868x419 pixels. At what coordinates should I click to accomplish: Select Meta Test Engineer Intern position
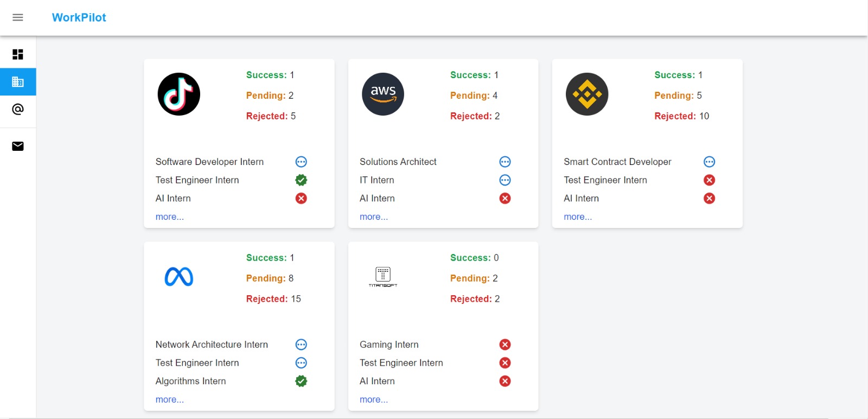(x=197, y=363)
